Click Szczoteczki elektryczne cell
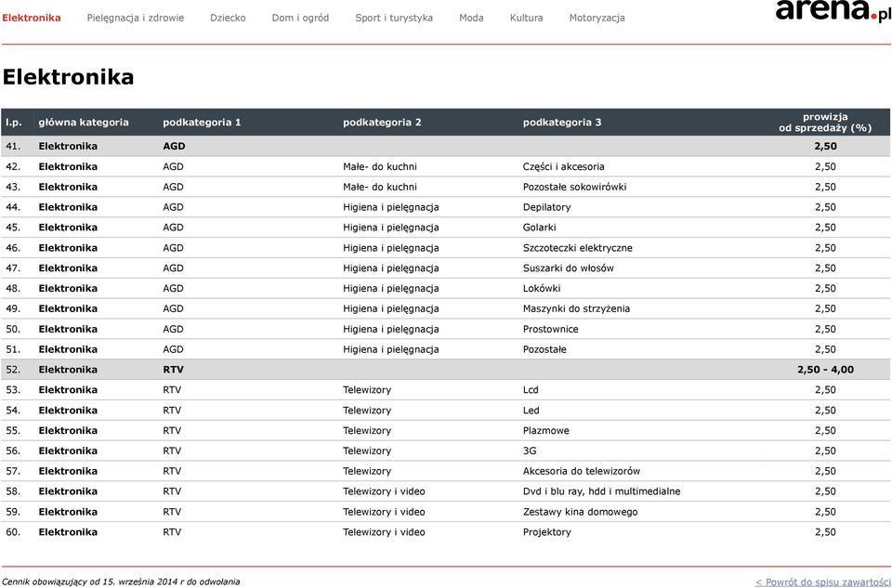 tap(577, 248)
